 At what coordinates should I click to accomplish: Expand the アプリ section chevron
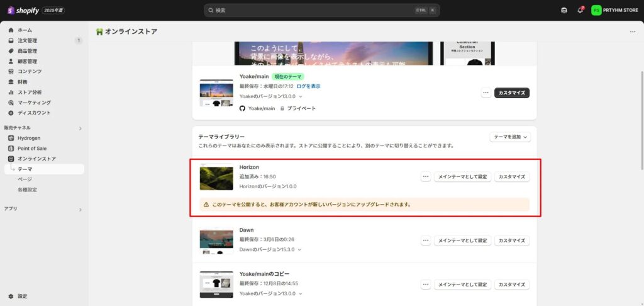[x=80, y=209]
